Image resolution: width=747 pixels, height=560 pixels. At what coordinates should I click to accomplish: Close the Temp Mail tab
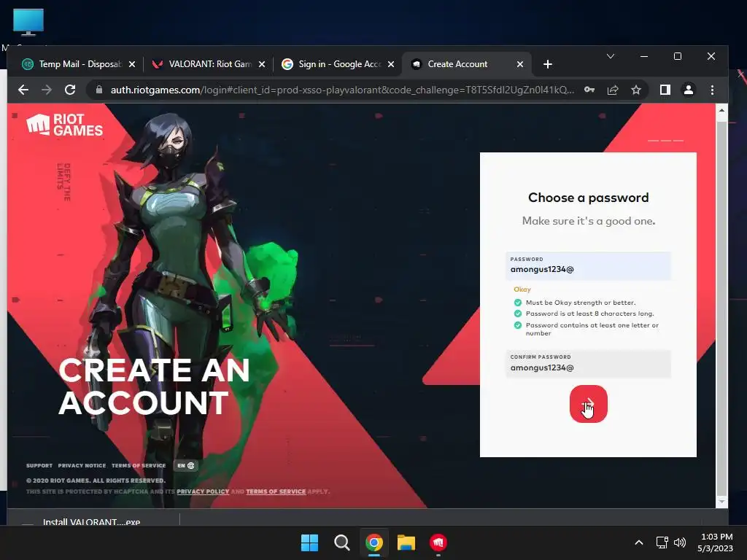point(132,64)
